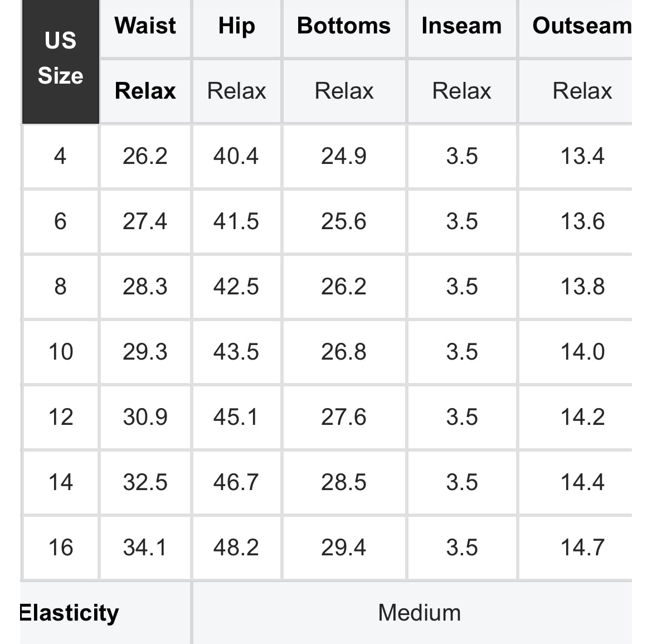Click the Inseam column header

[461, 26]
